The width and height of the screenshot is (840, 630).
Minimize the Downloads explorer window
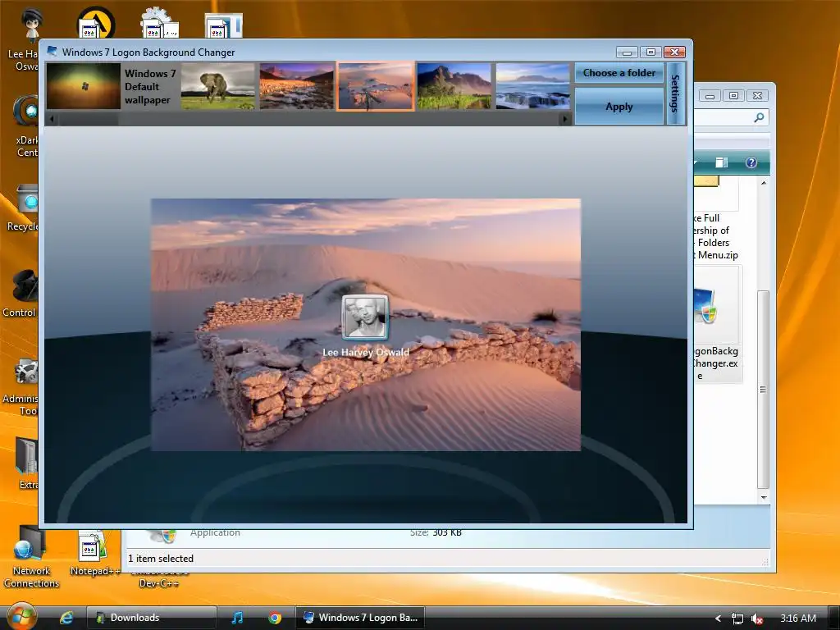(710, 95)
